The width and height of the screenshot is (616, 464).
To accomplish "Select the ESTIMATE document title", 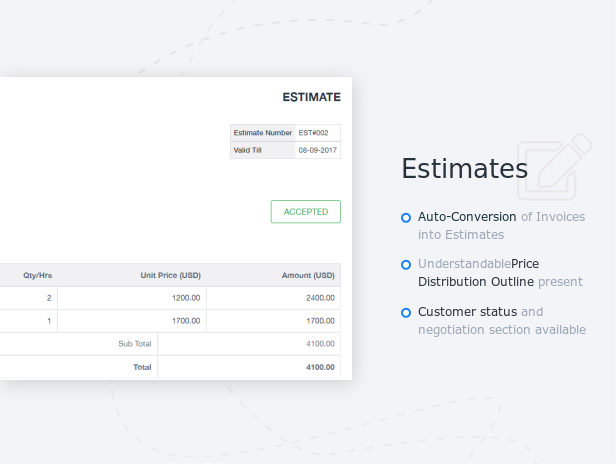I will (x=312, y=97).
